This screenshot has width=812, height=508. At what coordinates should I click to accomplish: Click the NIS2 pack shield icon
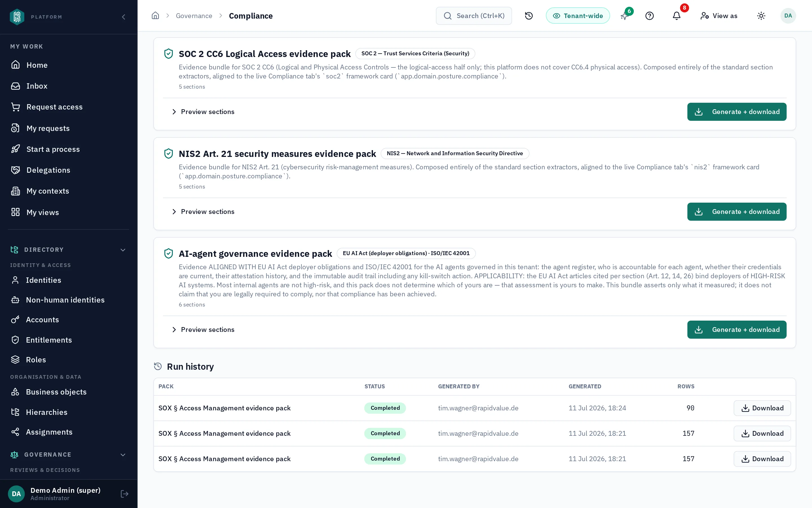point(168,154)
